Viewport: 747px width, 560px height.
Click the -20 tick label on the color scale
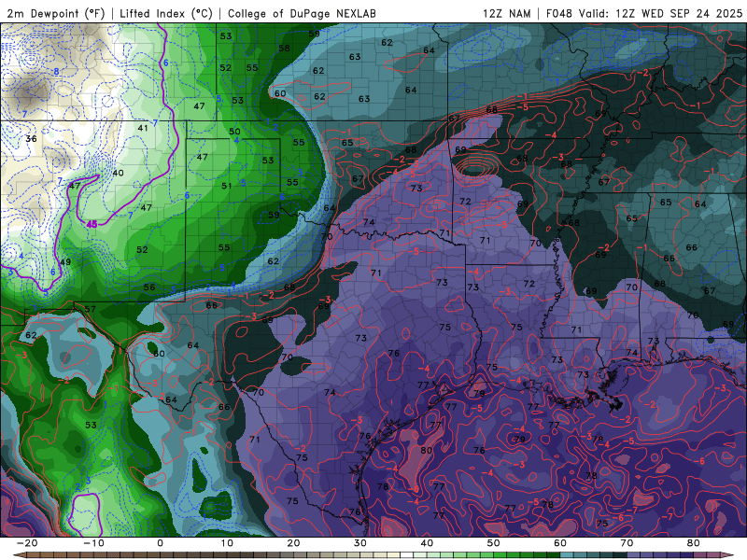[x=27, y=543]
